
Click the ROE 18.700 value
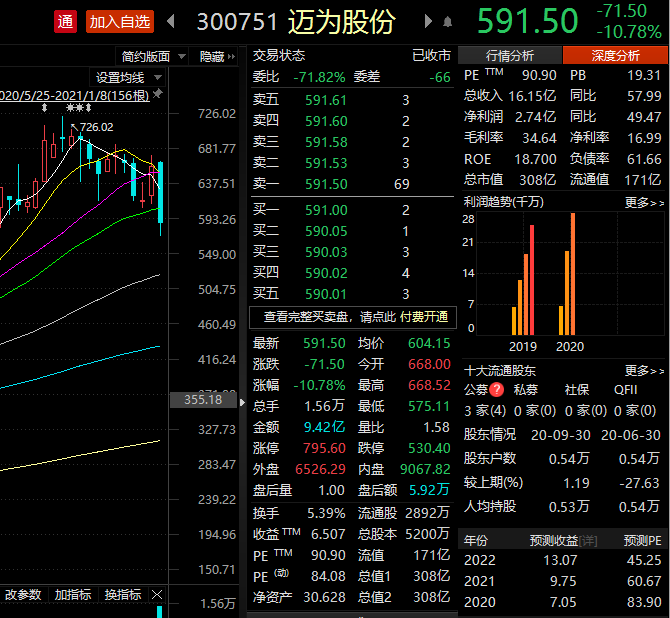pos(535,159)
